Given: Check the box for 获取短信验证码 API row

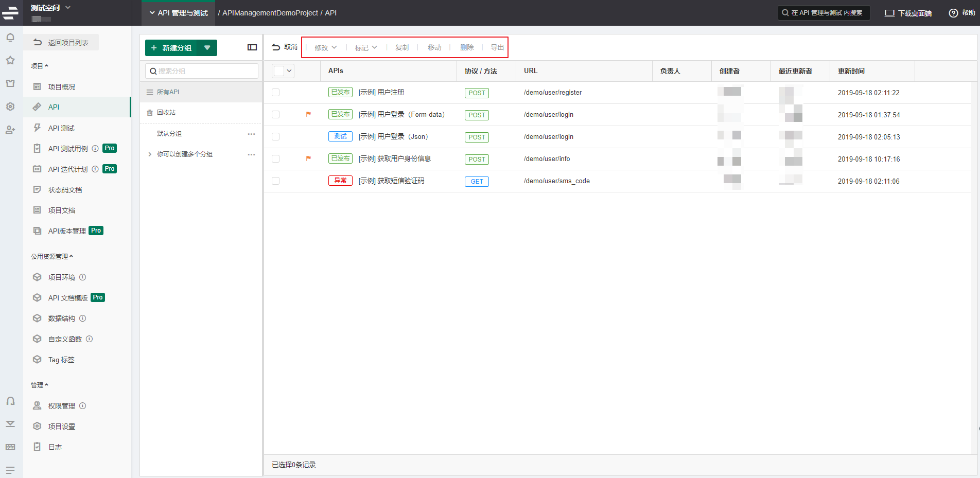Looking at the screenshot, I should 276,181.
